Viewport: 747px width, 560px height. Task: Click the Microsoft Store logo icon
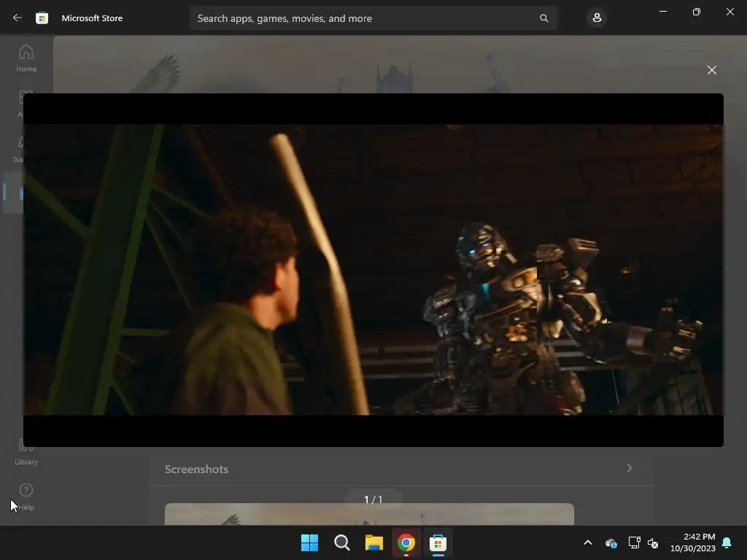[x=42, y=18]
